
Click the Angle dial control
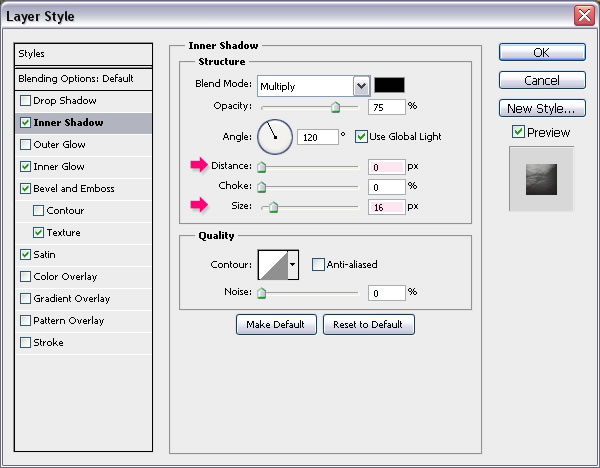tap(275, 137)
